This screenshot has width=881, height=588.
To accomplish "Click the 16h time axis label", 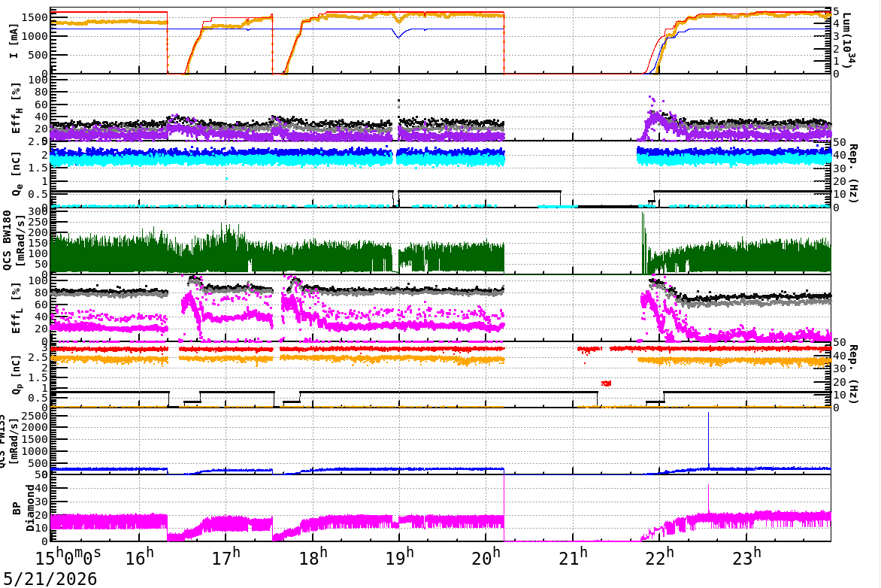I will click(139, 556).
